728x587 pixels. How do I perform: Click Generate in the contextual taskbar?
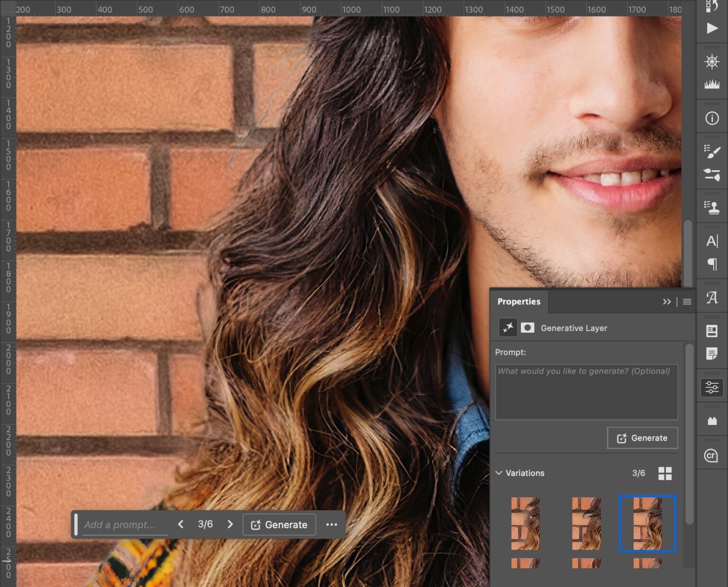point(279,524)
